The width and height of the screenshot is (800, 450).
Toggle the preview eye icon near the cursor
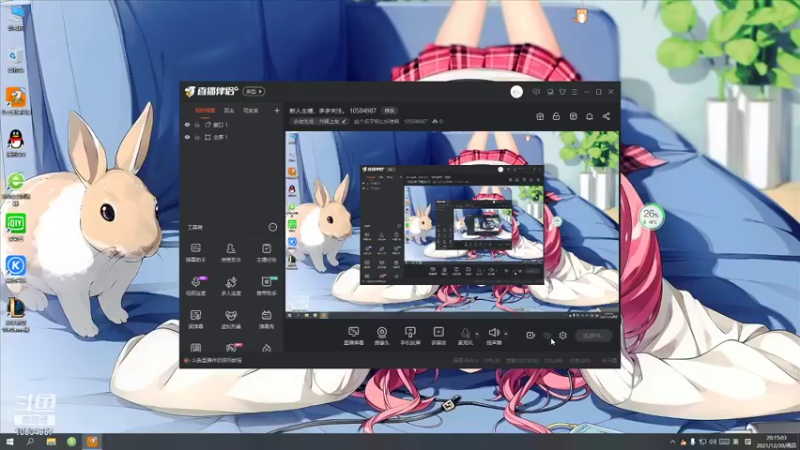(x=547, y=335)
